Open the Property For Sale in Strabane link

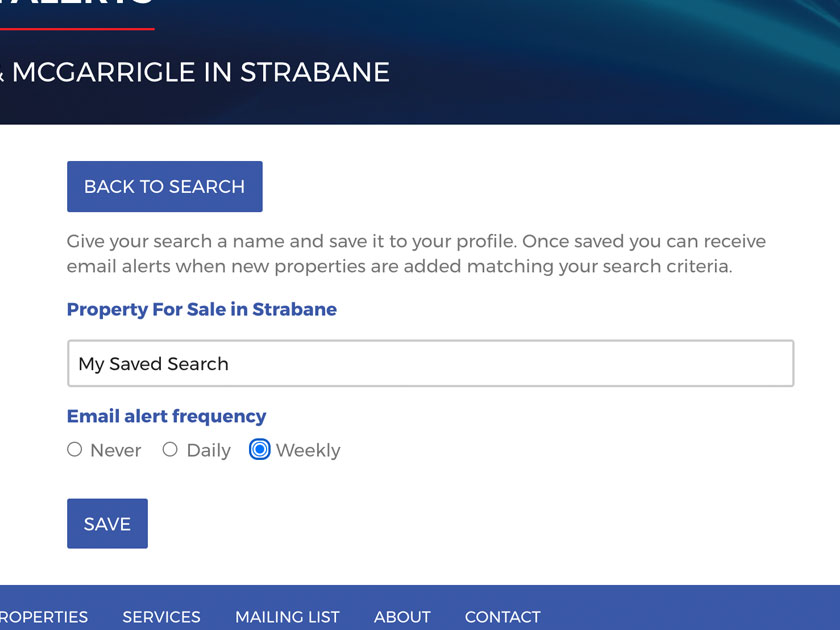(x=201, y=309)
